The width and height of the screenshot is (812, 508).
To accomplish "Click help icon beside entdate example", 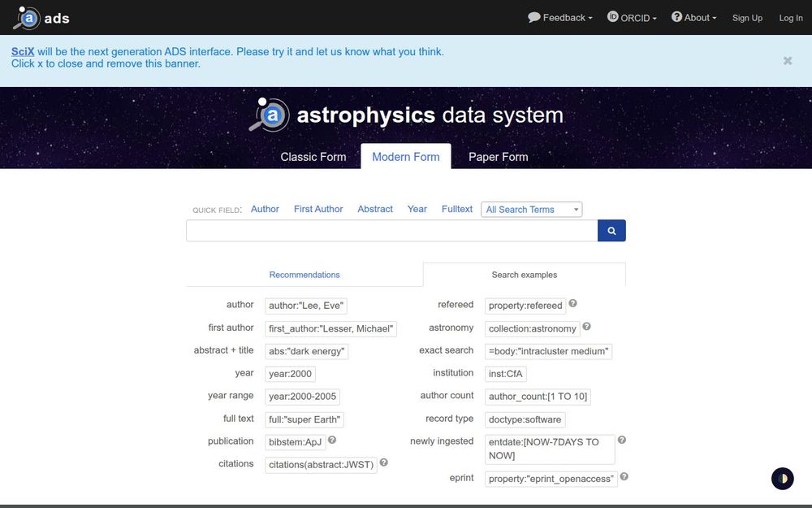I will (622, 440).
